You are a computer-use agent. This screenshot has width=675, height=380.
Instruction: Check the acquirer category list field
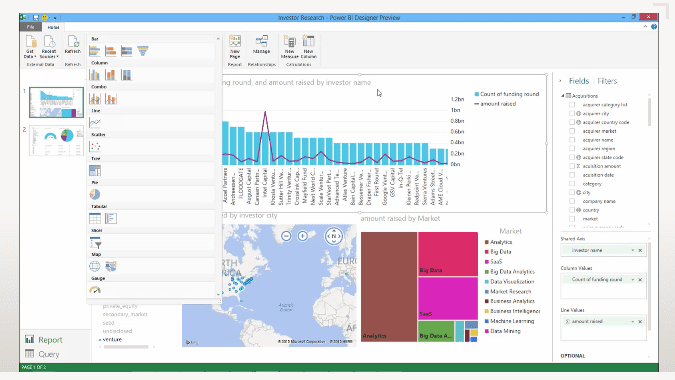[572, 105]
